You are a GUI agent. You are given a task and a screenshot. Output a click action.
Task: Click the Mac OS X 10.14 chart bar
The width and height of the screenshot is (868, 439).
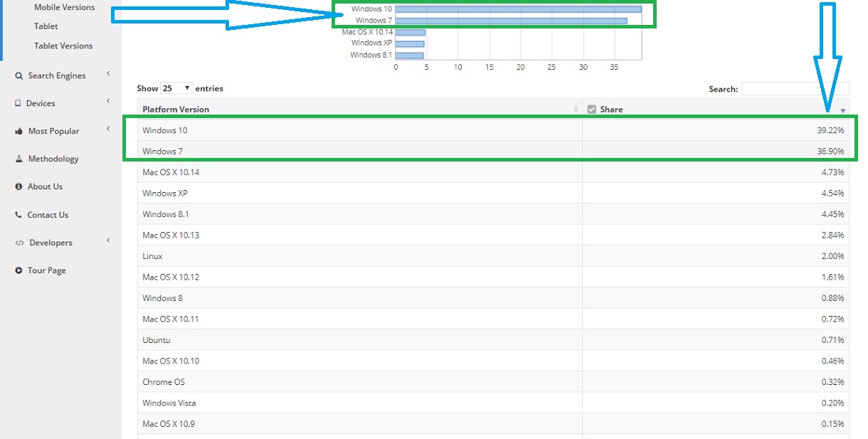point(411,32)
